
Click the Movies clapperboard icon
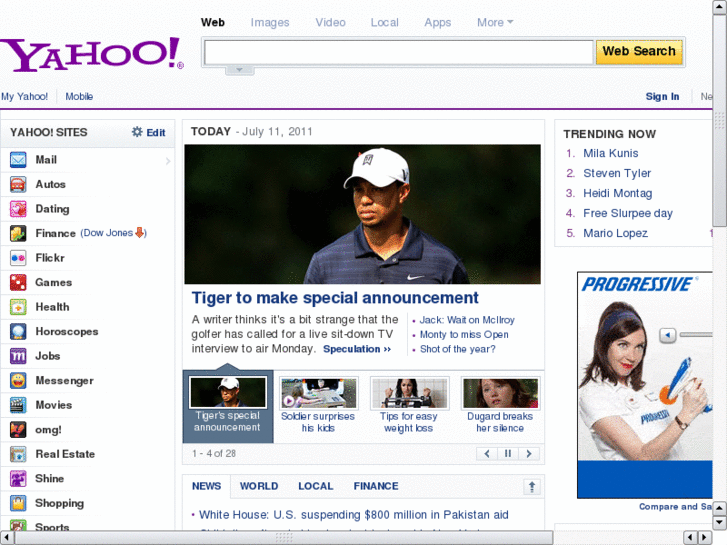[18, 405]
